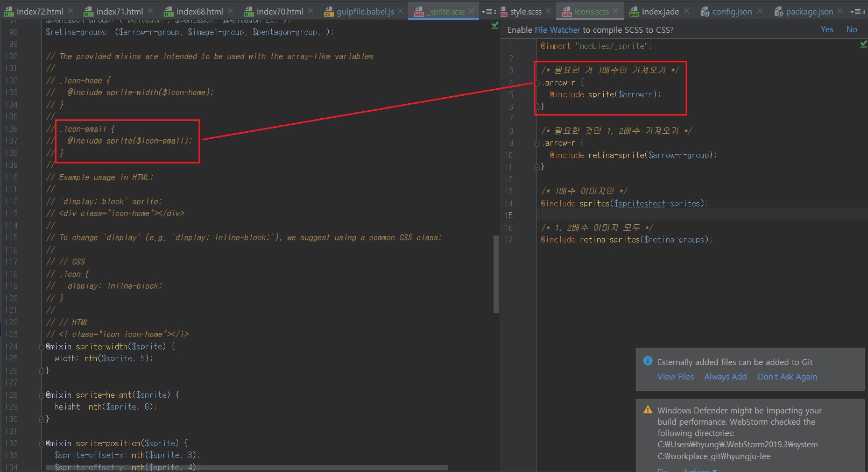Close the package.json tab
This screenshot has width=868, height=472.
839,11
